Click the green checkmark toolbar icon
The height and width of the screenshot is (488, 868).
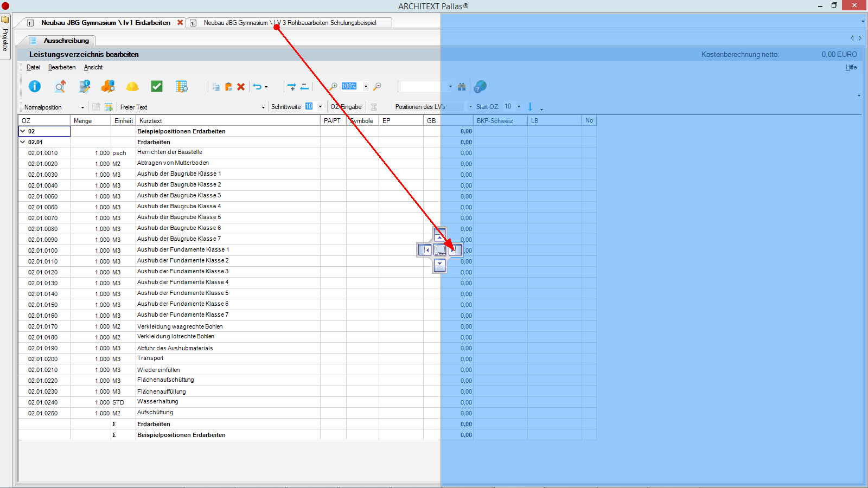pos(157,86)
